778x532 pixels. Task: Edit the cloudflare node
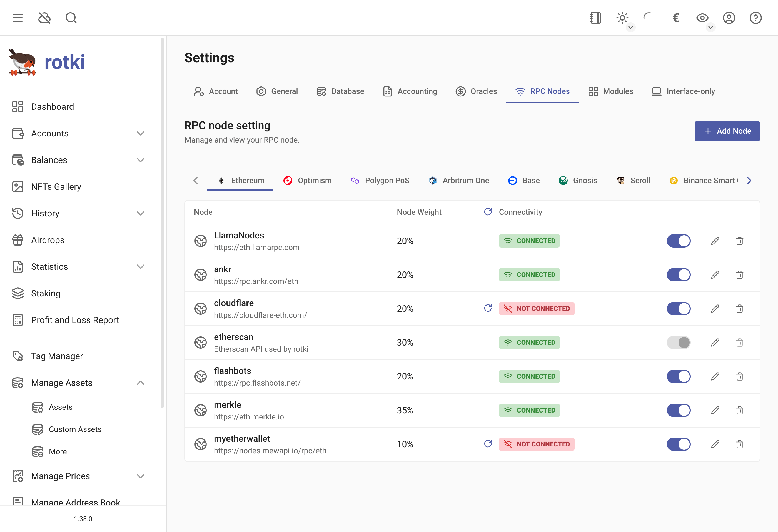pos(715,308)
